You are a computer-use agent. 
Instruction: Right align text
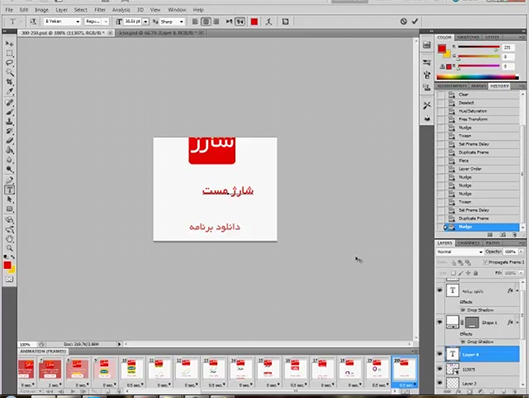tap(216, 22)
